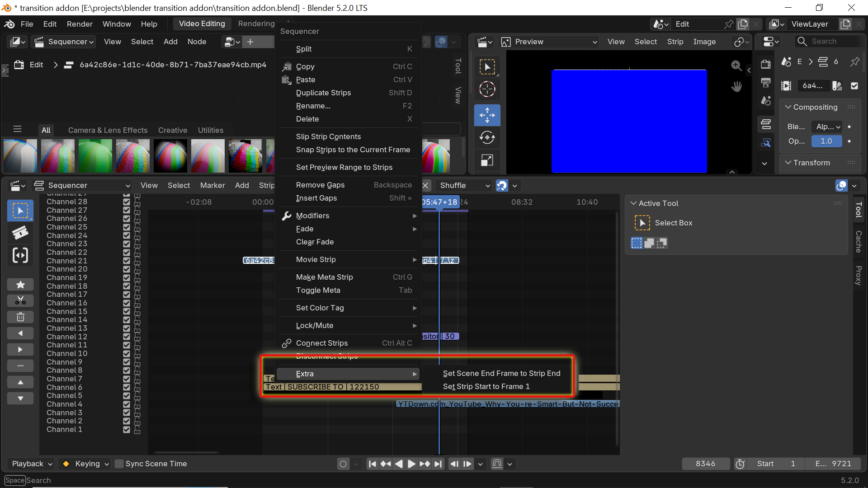Open the Marker menu in the timeline header
Screen dimensions: 868x488
click(212, 185)
